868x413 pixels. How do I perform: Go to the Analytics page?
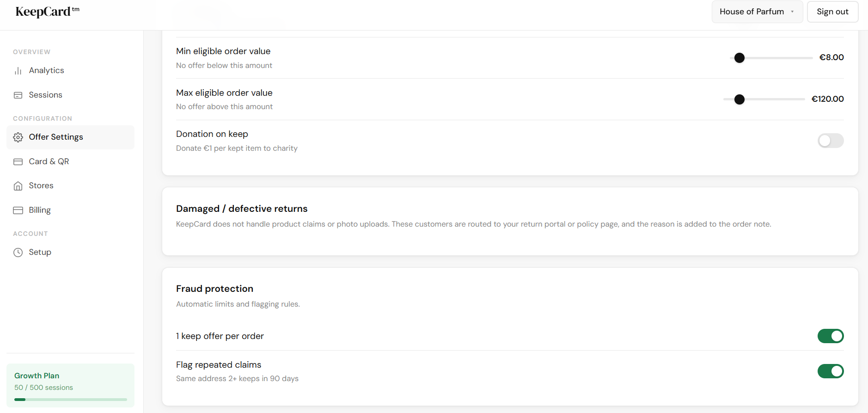(70, 71)
